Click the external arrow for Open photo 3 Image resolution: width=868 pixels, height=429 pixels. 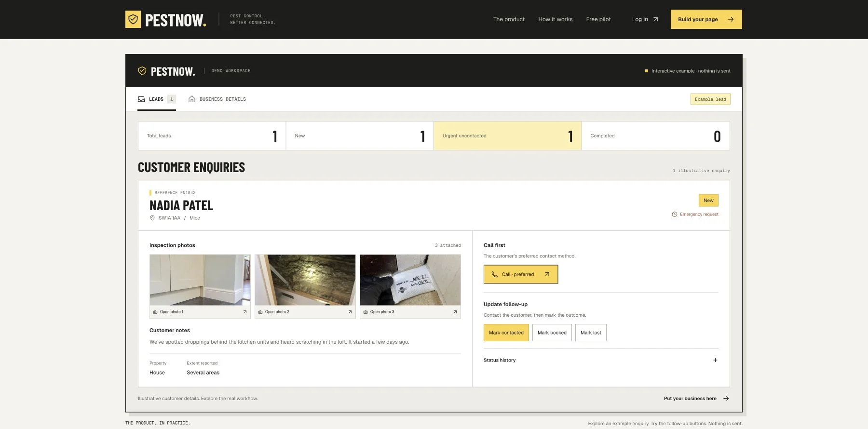455,312
